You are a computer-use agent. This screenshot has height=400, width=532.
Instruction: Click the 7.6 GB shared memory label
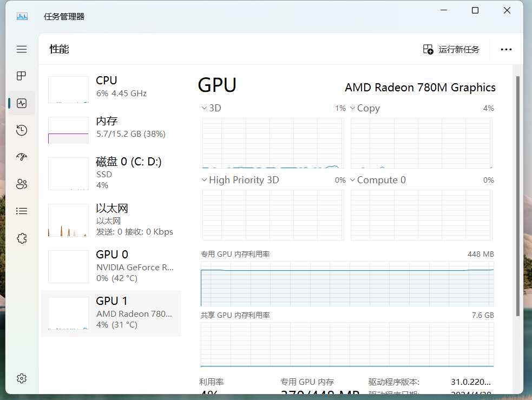coord(483,315)
